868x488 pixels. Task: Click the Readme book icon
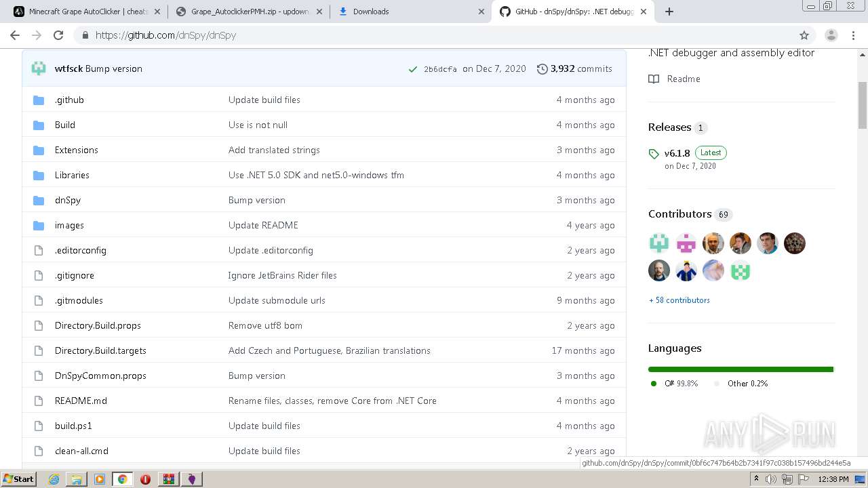pos(654,79)
